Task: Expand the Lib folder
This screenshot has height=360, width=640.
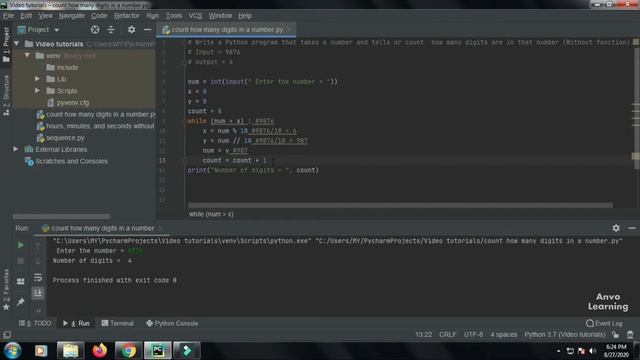Action: pos(37,79)
